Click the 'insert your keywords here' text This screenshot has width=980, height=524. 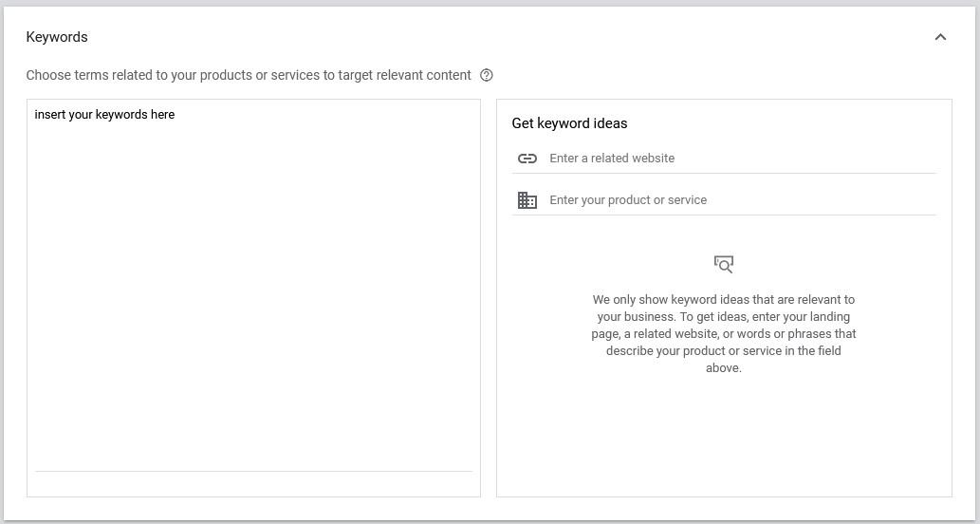click(x=104, y=115)
